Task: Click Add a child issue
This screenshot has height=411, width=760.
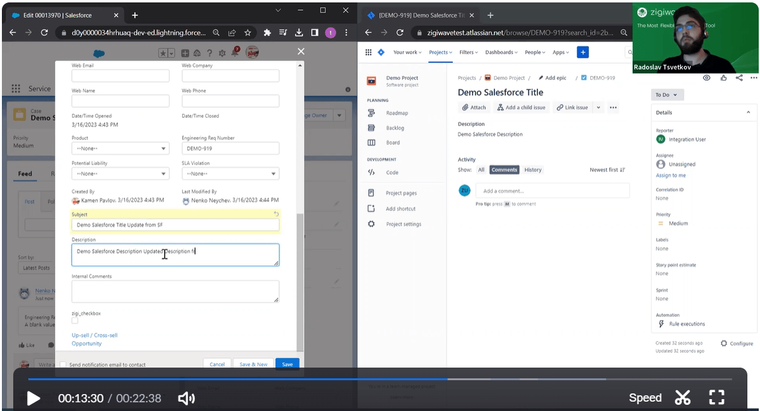Action: coord(521,108)
